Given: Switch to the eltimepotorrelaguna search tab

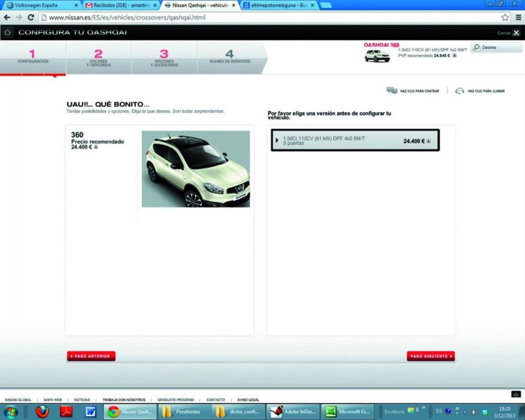Looking at the screenshot, I should click(278, 5).
